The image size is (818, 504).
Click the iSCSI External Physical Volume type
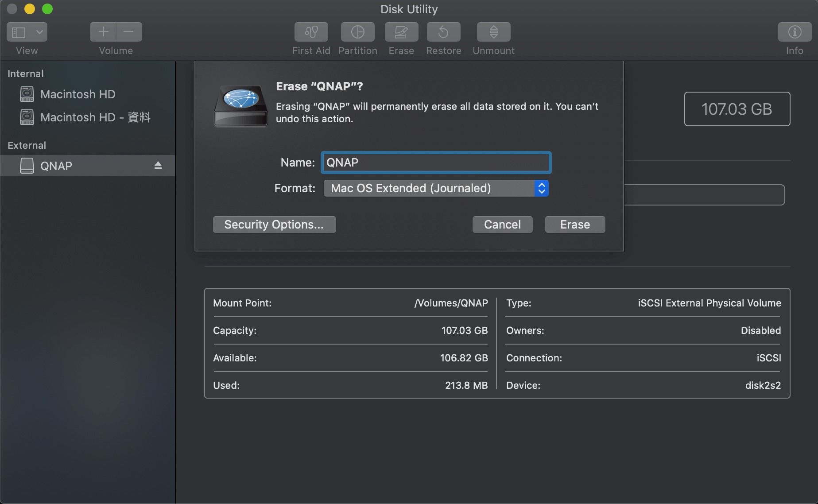[709, 303]
